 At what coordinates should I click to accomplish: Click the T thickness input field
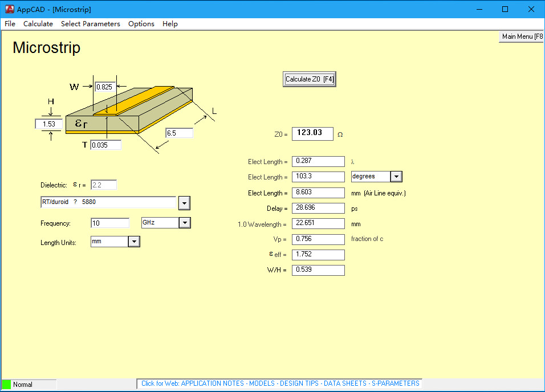tap(105, 145)
